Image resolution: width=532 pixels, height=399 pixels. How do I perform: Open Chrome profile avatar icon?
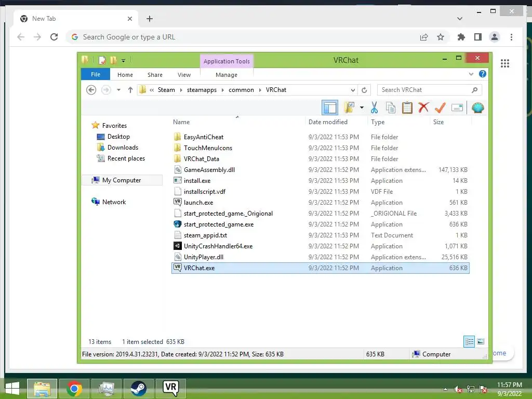pos(495,37)
